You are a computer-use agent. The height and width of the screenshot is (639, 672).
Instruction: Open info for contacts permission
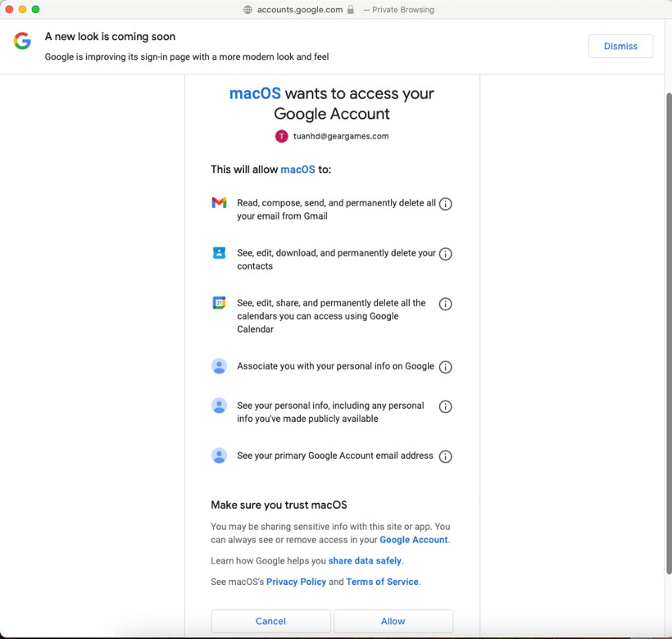[x=445, y=254]
